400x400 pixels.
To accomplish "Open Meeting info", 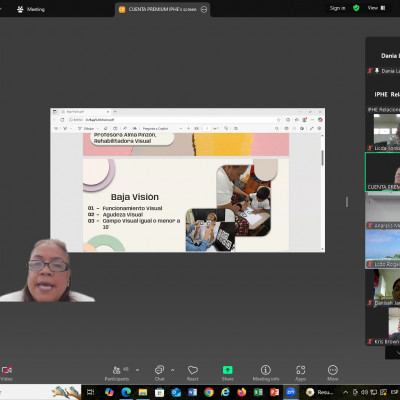I will pyautogui.click(x=266, y=373).
